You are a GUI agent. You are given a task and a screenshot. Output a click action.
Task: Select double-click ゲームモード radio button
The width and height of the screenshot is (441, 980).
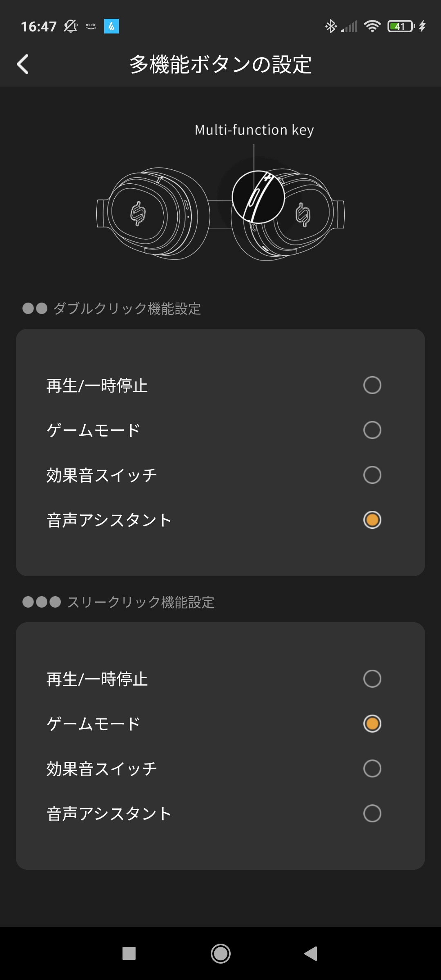click(372, 430)
